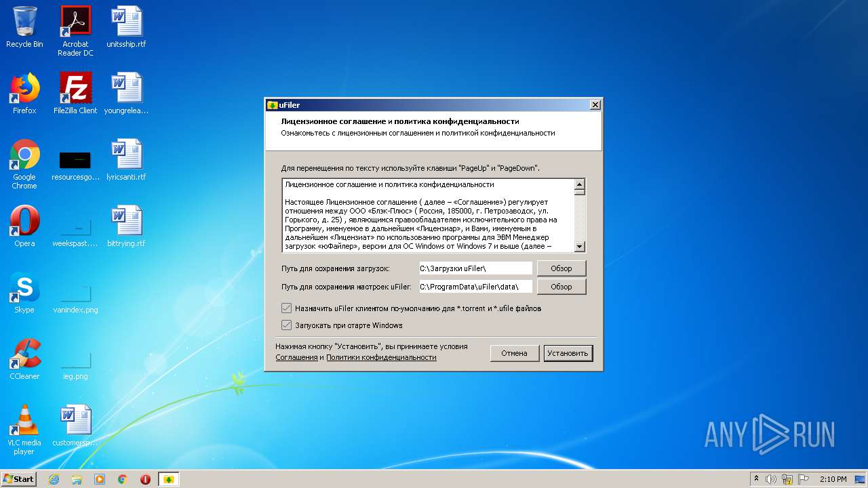Select the weekspast desktop file
The height and width of the screenshot is (488, 868).
tap(75, 230)
